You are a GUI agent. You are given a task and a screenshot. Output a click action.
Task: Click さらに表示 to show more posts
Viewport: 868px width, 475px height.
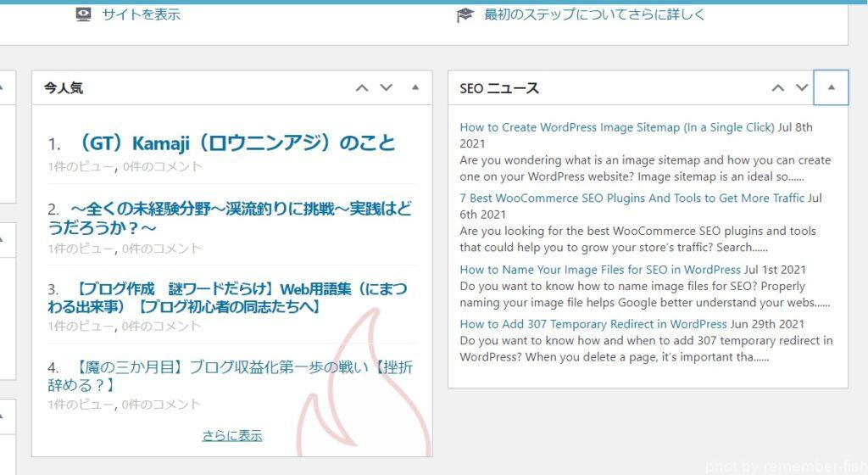point(232,435)
